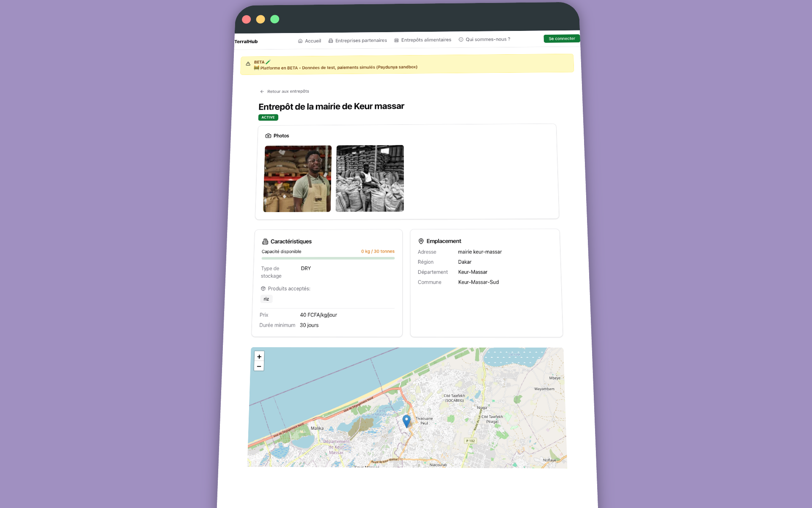The image size is (812, 508).
Task: Click the capacity progress bar
Action: (328, 258)
